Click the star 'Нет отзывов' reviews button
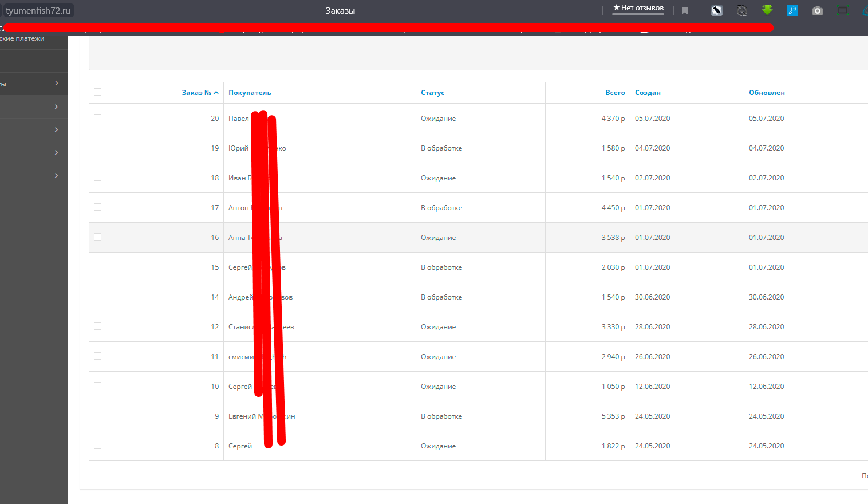 (638, 8)
